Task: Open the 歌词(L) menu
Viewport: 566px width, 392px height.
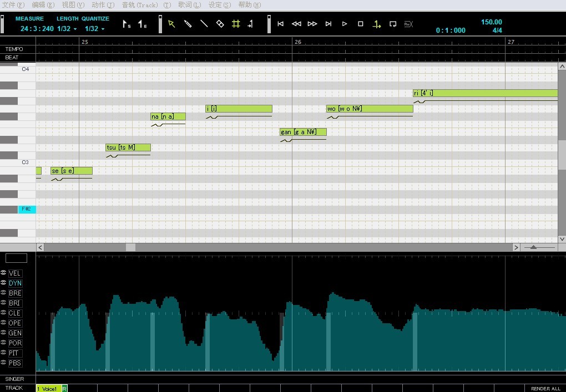Action: [x=190, y=5]
